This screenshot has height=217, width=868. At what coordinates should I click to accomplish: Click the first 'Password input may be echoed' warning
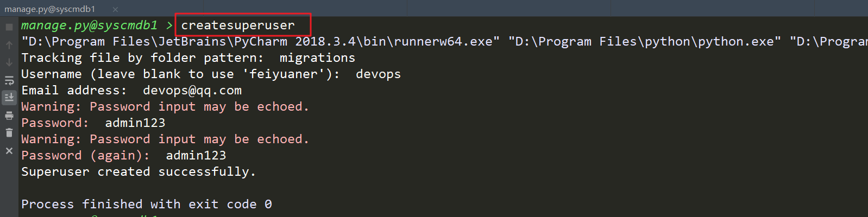pyautogui.click(x=165, y=107)
